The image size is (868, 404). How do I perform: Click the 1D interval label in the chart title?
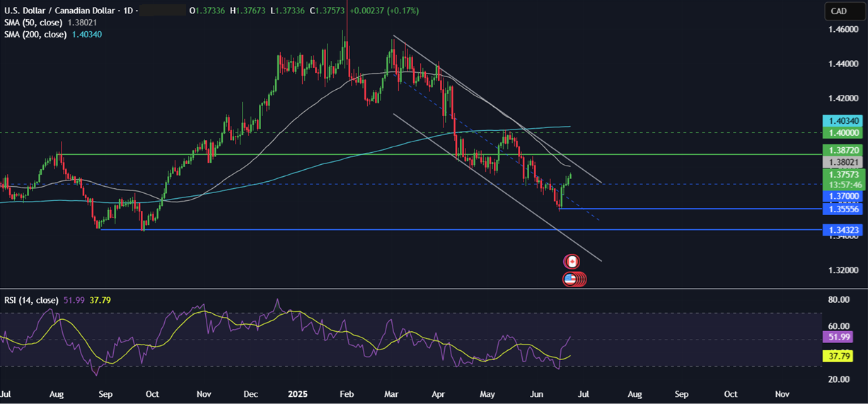[127, 12]
